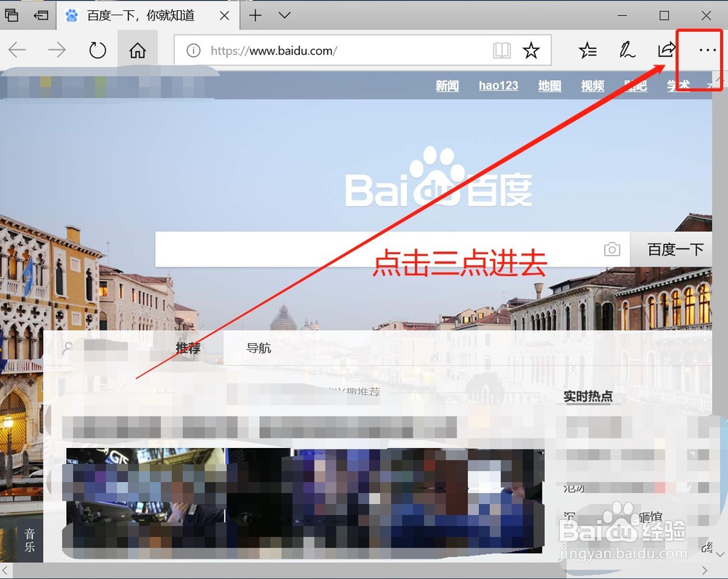Open the 新闻 link
Screen dimensions: 728x579
(447, 85)
